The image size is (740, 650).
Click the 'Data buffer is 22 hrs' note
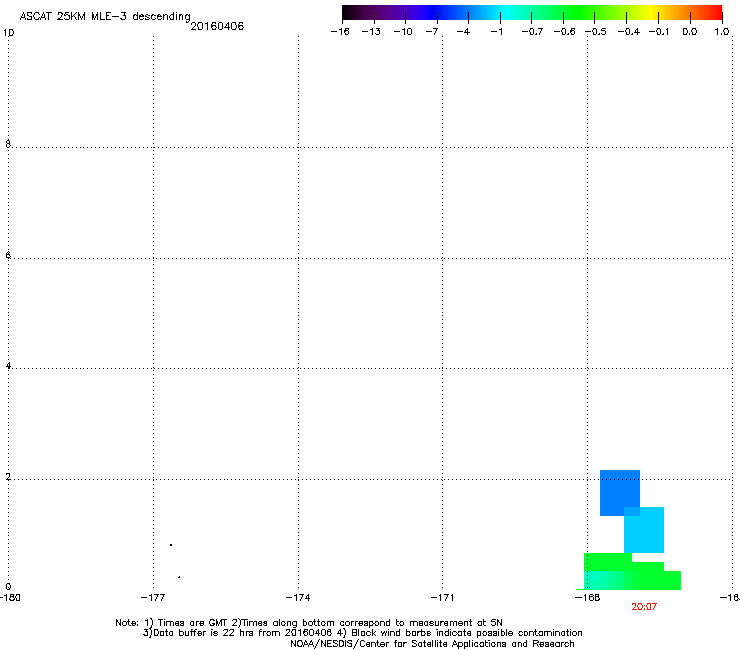click(x=362, y=633)
